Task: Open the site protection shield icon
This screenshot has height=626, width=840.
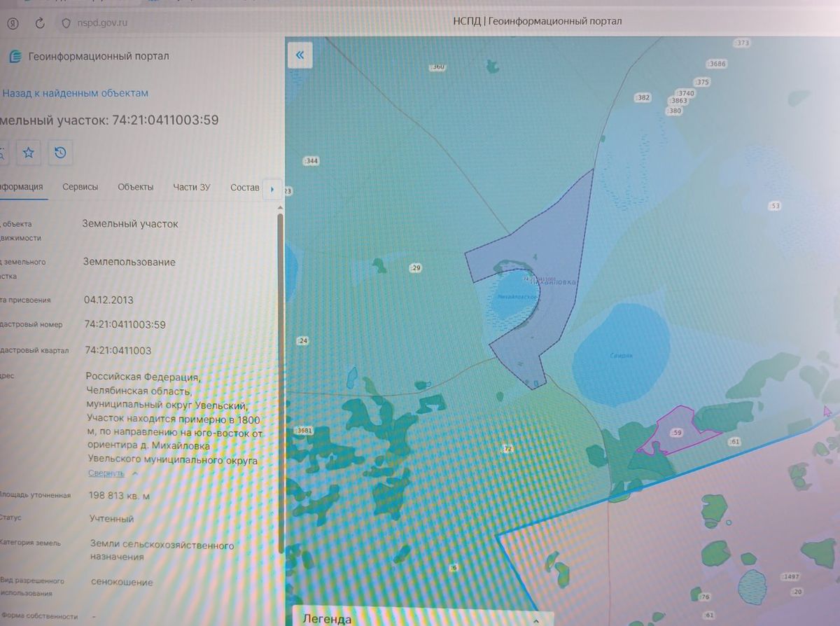Action: [x=66, y=22]
